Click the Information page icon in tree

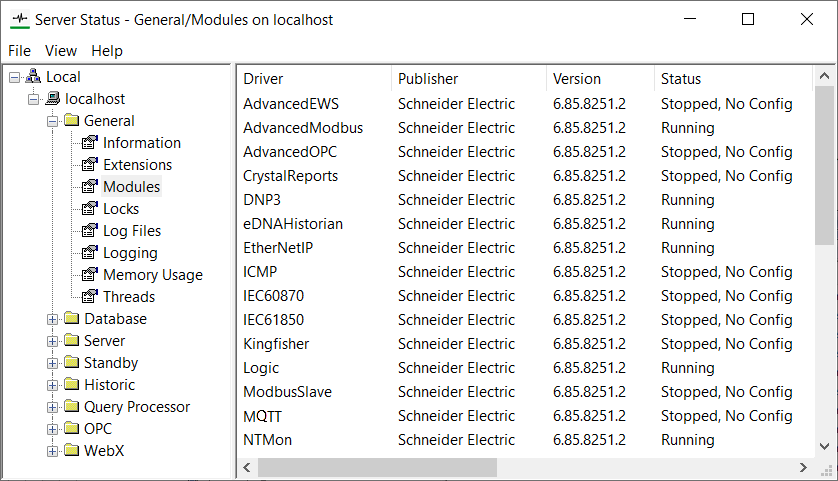pos(90,143)
